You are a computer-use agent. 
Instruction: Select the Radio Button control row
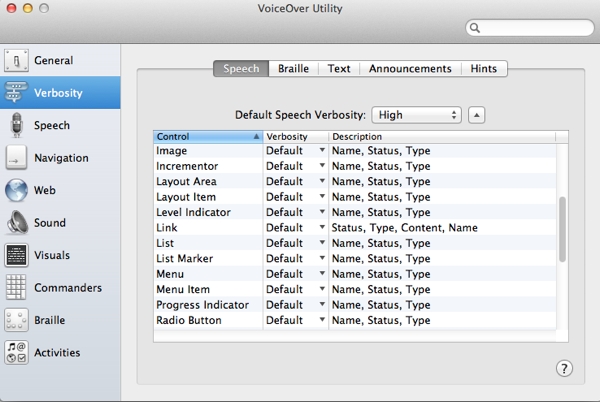355,320
